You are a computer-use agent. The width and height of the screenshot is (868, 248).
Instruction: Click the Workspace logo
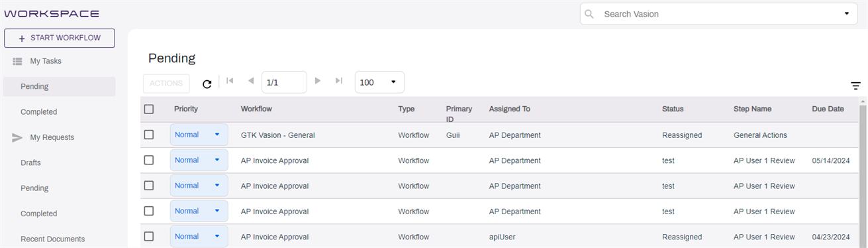[52, 13]
